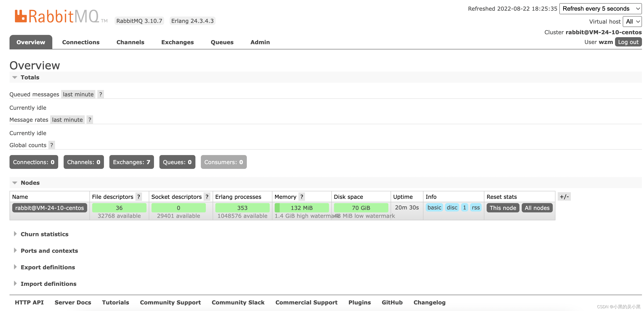This screenshot has width=644, height=311.
Task: Click the rabbit@VM-24-10-centos node name
Action: pyautogui.click(x=49, y=207)
